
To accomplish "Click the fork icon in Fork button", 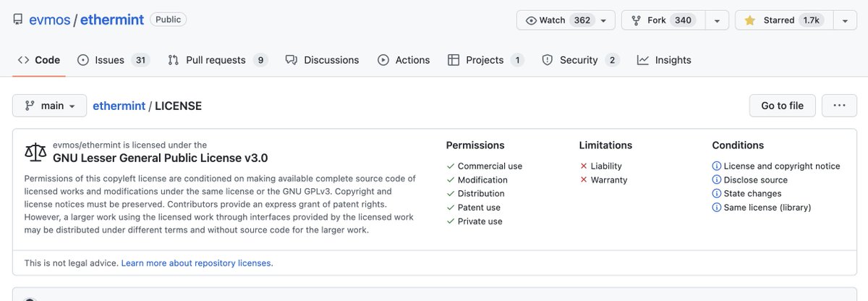I will click(x=637, y=20).
